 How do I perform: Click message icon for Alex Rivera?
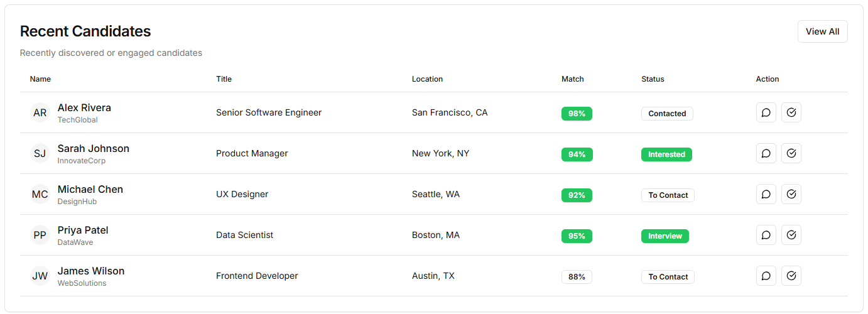(x=766, y=113)
